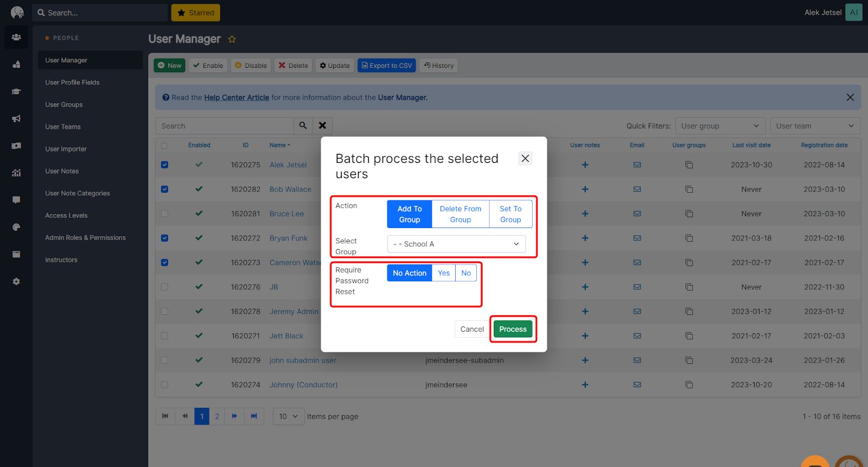Image resolution: width=868 pixels, height=467 pixels.
Task: Click the History toolbar button
Action: pos(439,66)
